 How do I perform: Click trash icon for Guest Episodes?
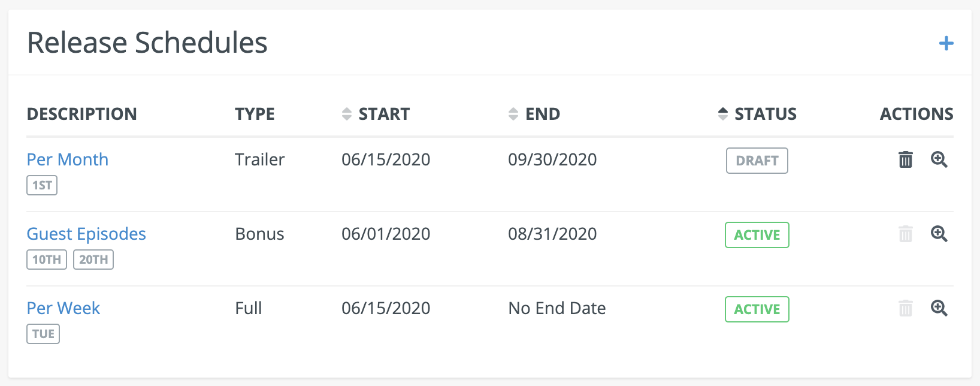coord(905,234)
